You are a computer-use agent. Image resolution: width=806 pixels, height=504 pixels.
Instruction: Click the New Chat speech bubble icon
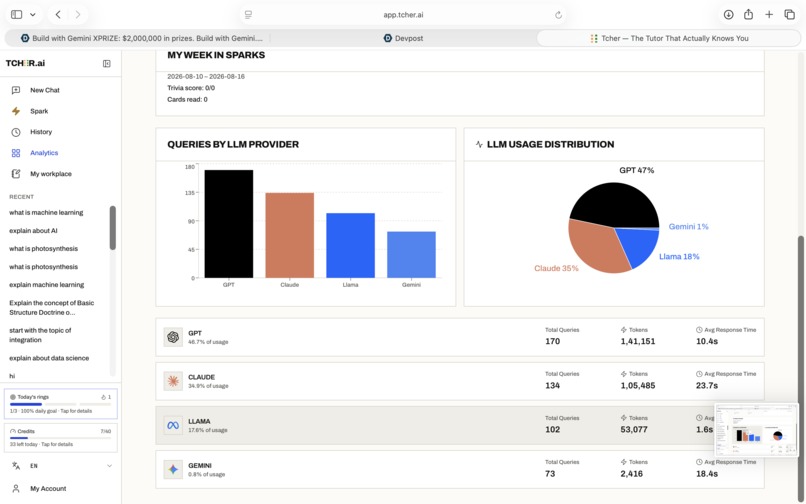coord(16,90)
